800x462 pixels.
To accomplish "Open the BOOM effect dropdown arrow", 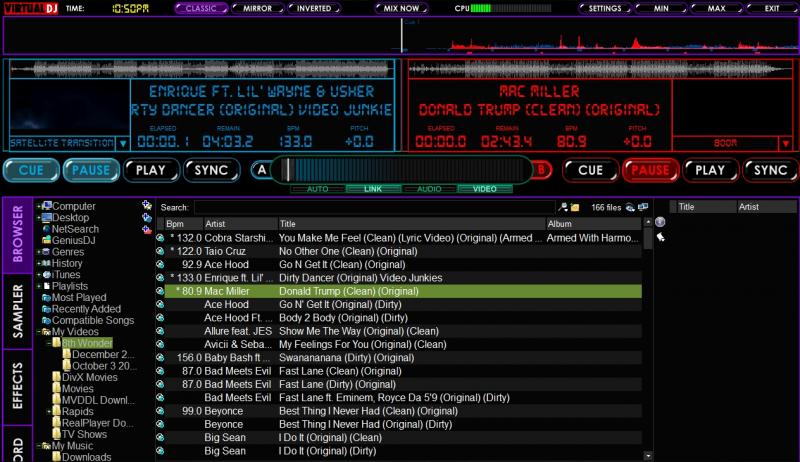I will point(786,143).
